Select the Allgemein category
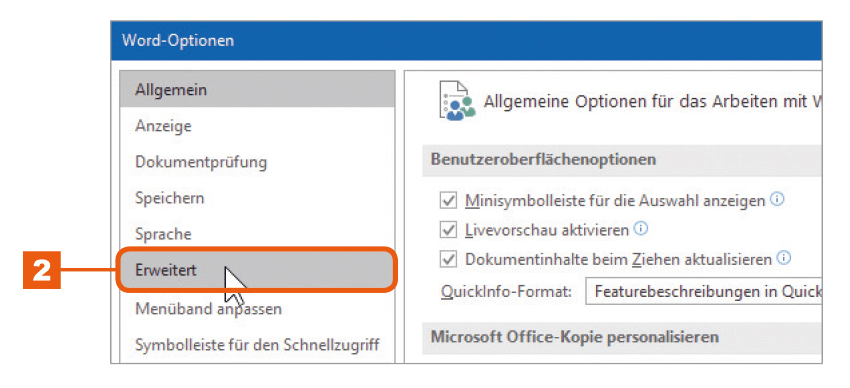This screenshot has height=388, width=850. click(257, 89)
